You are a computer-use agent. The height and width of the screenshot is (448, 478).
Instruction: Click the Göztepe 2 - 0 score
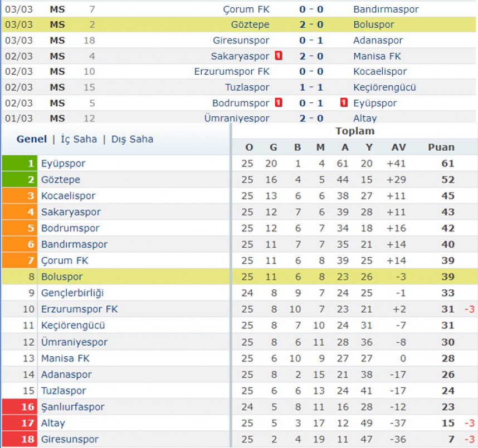[x=311, y=24]
